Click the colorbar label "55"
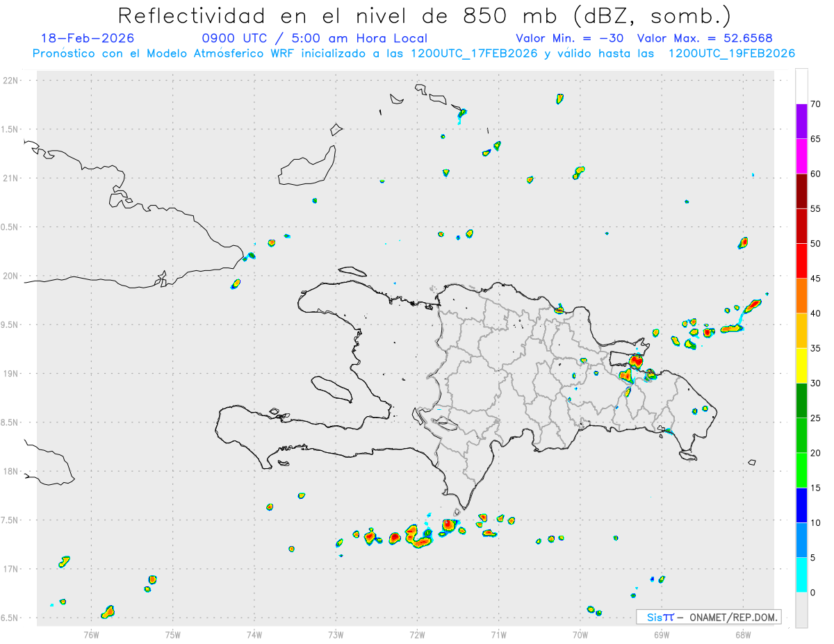Viewport: 834px width, 644px height. (x=816, y=208)
